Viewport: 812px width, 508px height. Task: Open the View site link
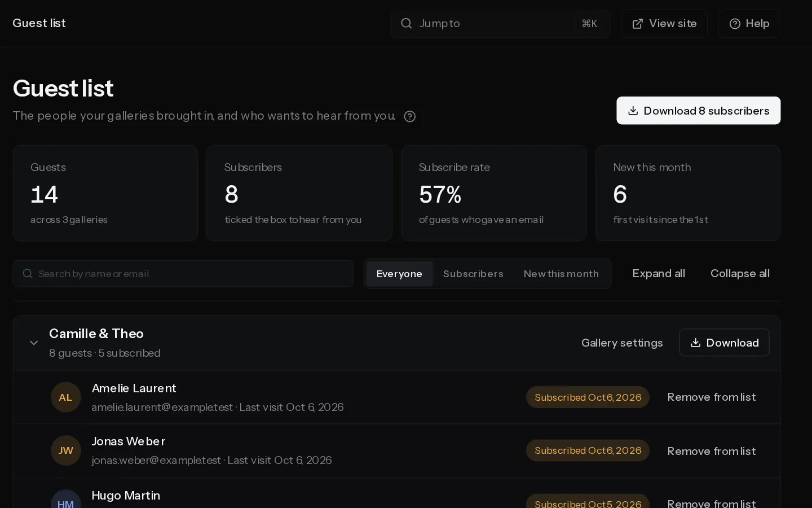coord(664,24)
